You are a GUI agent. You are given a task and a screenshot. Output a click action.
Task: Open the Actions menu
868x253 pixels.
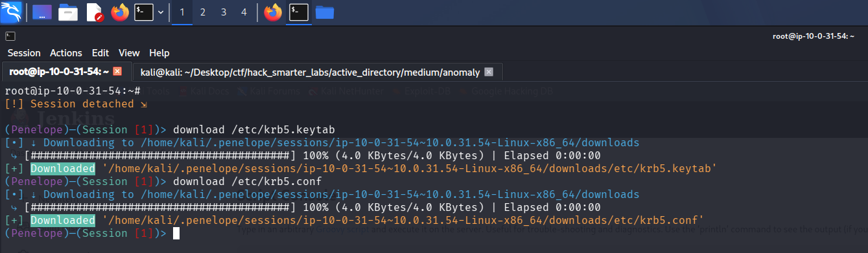[x=66, y=53]
